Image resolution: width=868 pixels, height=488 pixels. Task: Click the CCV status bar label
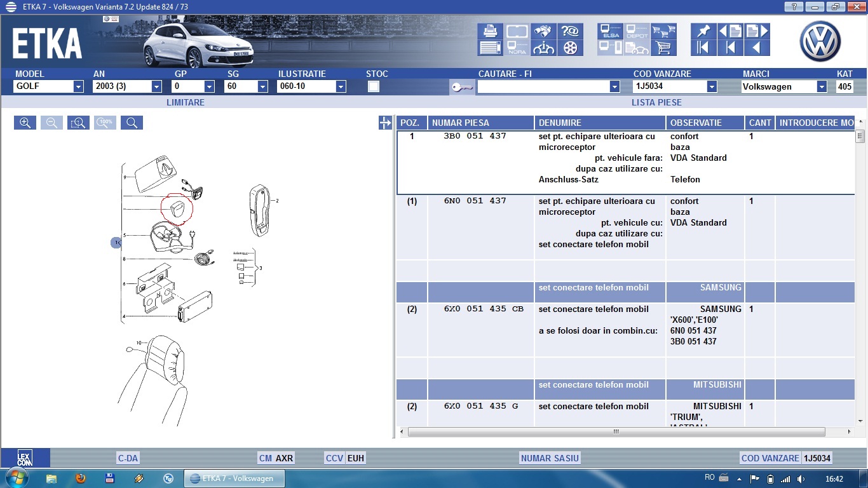pyautogui.click(x=334, y=458)
